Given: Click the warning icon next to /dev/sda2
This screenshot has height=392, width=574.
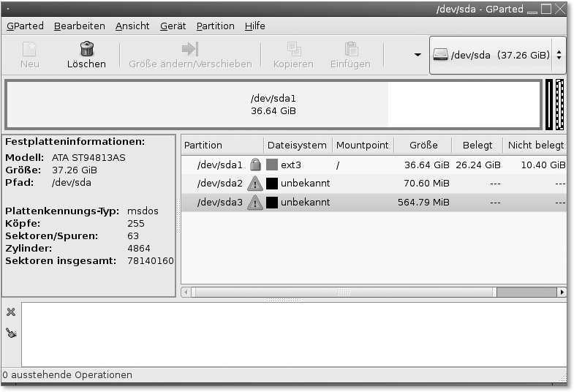Looking at the screenshot, I should pos(255,184).
